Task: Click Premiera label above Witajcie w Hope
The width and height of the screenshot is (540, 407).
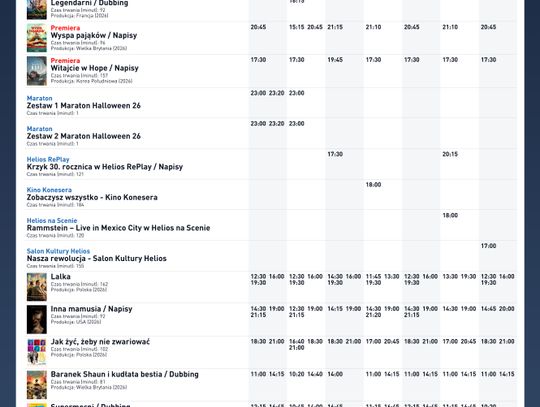Action: click(65, 61)
